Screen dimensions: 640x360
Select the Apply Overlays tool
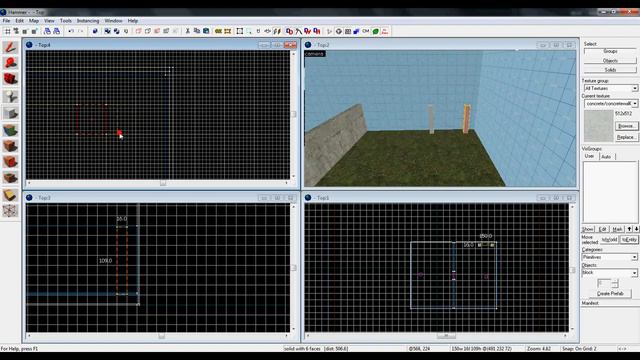(10, 178)
